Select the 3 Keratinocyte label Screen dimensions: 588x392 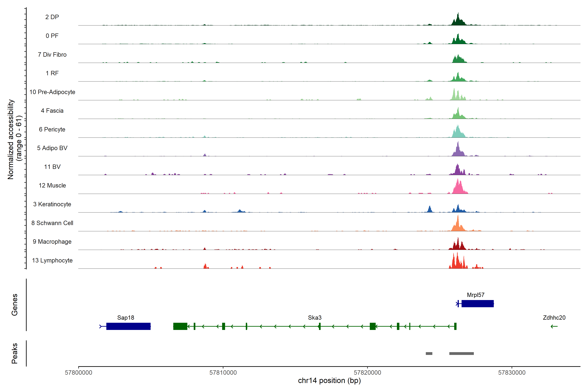pos(52,204)
